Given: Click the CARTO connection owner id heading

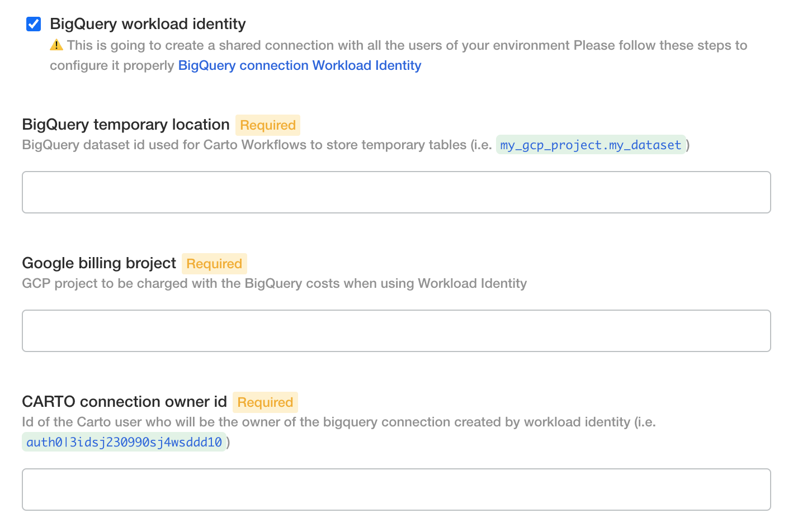Looking at the screenshot, I should [124, 402].
